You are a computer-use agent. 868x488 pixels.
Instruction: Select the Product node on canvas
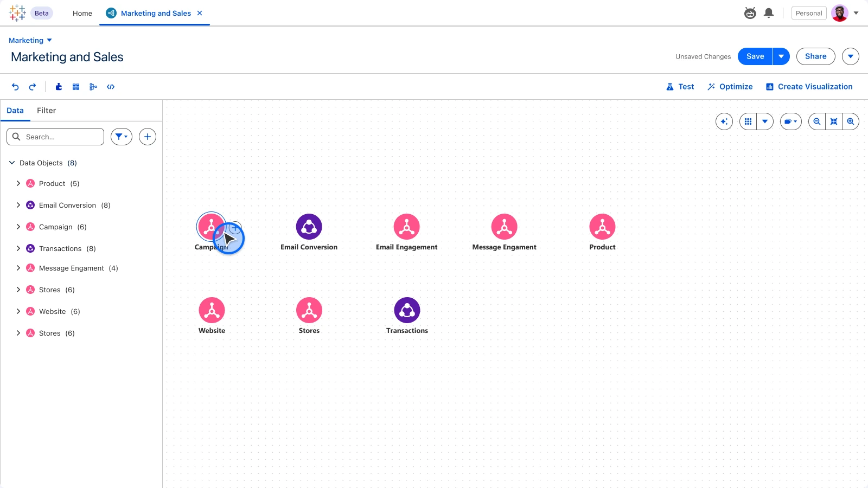point(602,227)
